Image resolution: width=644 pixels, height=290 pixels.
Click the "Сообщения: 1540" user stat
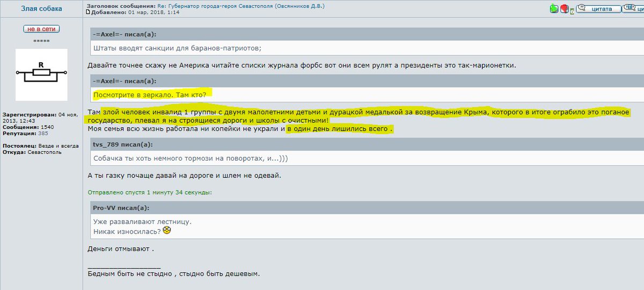click(x=28, y=127)
